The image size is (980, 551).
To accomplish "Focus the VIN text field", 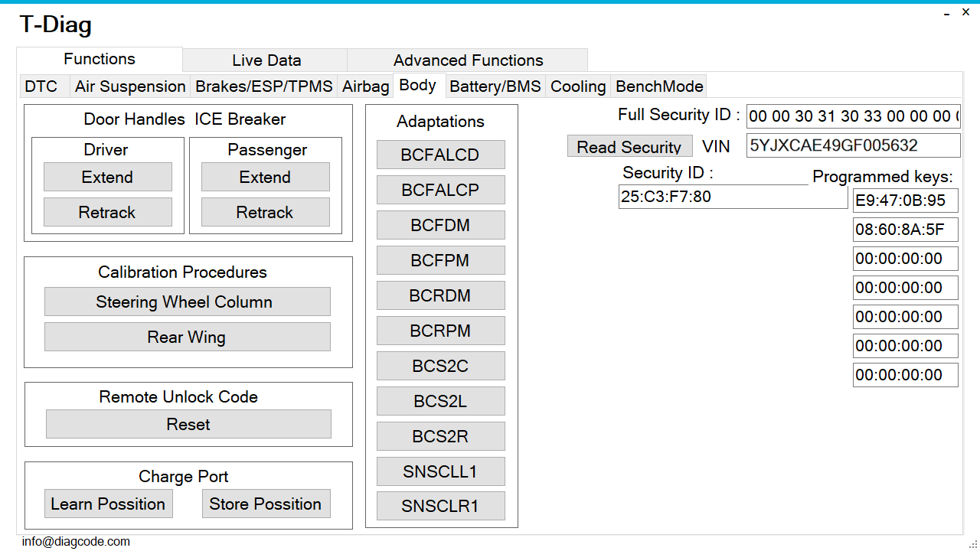I will coord(854,145).
